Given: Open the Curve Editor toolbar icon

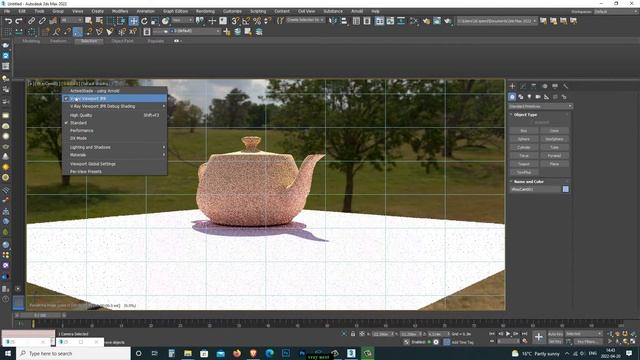Looking at the screenshot, I should coord(390,21).
